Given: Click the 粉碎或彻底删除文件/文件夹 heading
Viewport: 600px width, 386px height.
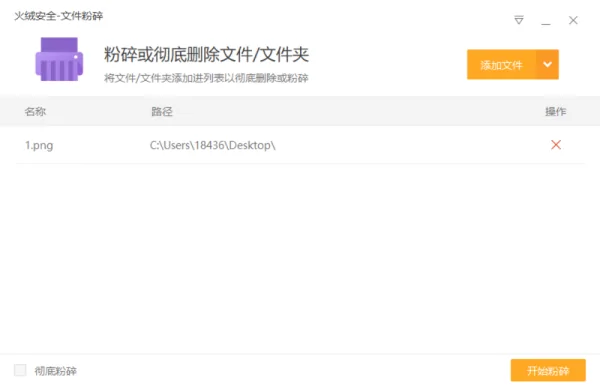Looking at the screenshot, I should pyautogui.click(x=206, y=54).
